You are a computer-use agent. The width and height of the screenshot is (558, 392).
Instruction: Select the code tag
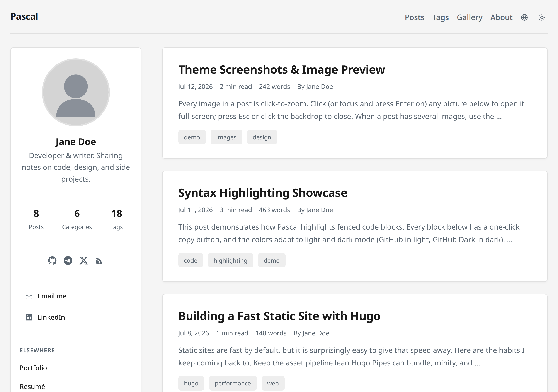point(191,260)
